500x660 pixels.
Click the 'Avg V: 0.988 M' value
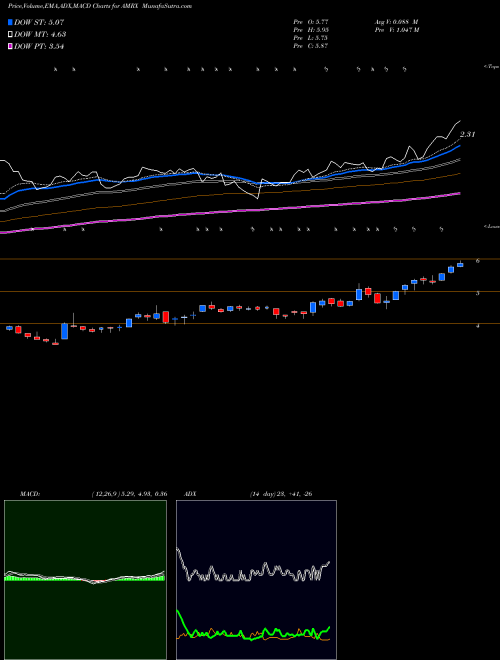point(396,22)
